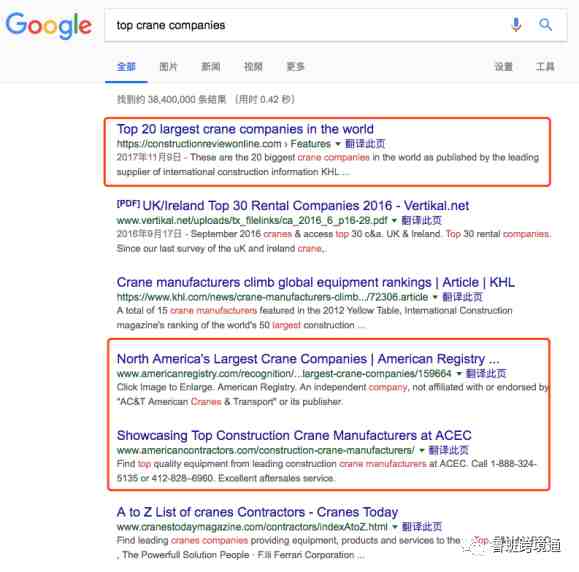579x572 pixels.
Task: Open 'North America's Largest Crane Companies' result
Action: point(308,359)
